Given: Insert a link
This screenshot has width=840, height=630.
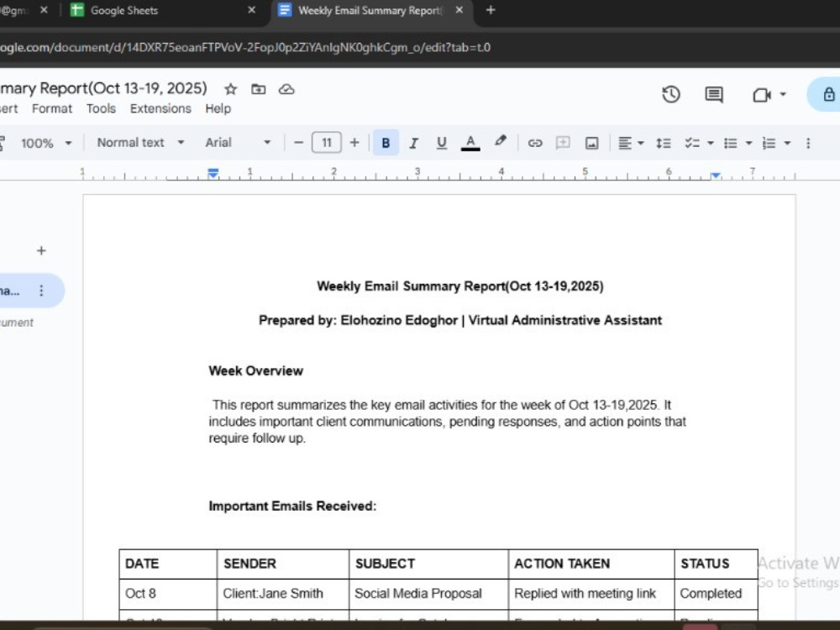Looking at the screenshot, I should click(534, 143).
